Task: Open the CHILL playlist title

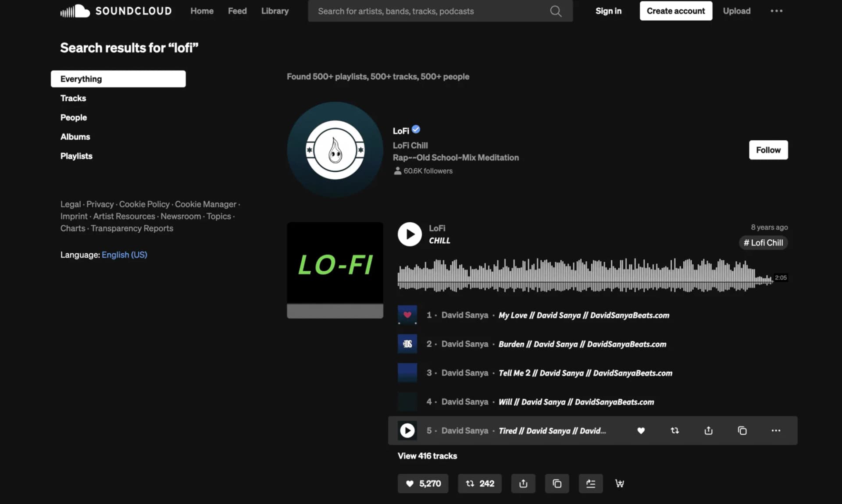Action: tap(439, 241)
